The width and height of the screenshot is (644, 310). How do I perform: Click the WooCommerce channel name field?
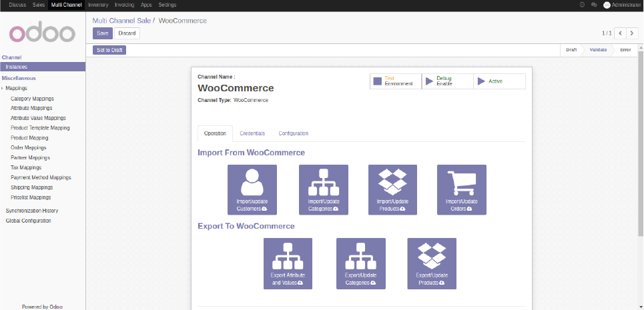236,88
